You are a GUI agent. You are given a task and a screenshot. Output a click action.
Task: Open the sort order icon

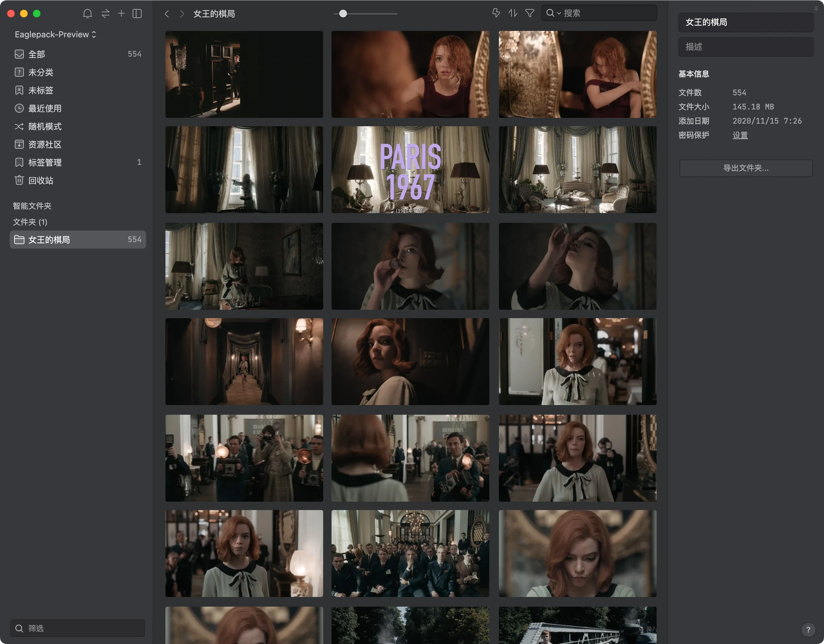[x=513, y=13]
